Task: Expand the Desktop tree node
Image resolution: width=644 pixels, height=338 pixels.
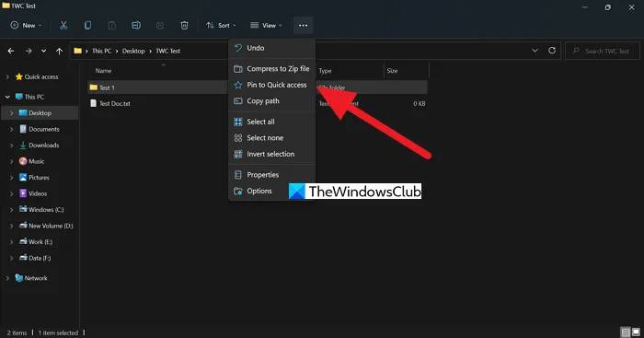Action: (11, 113)
